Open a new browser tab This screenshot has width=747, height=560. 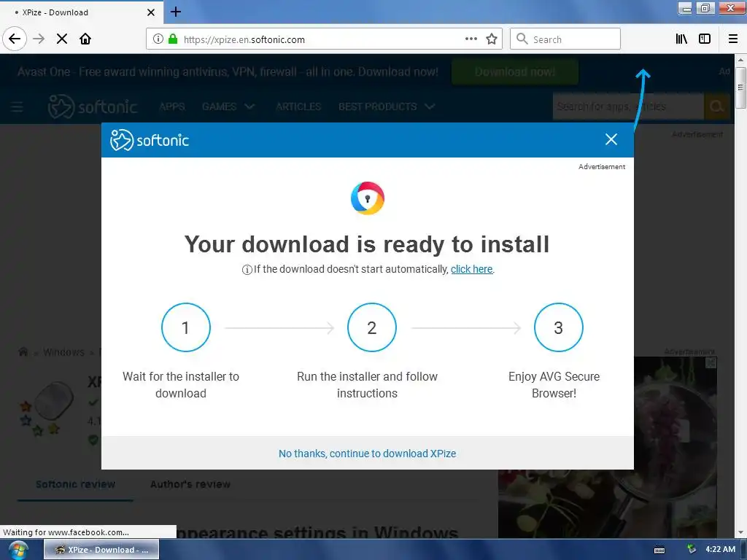[176, 12]
